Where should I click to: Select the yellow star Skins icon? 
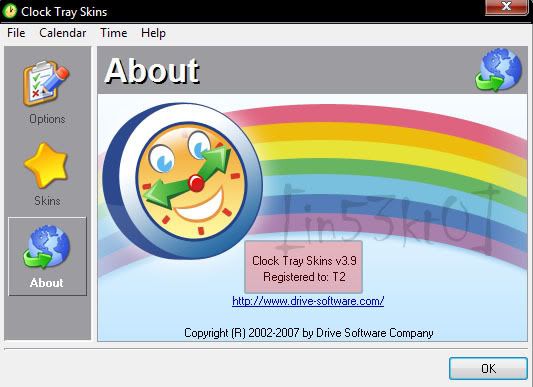[46, 166]
